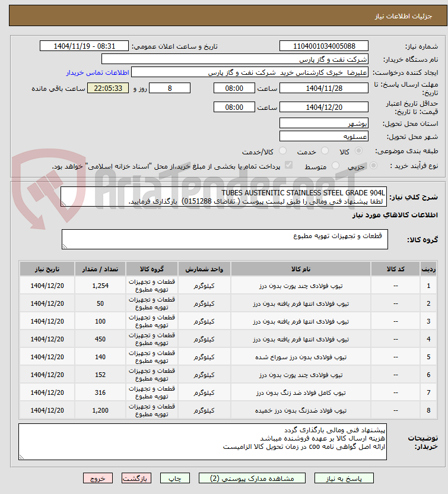The height and width of the screenshot is (494, 448).
Task: Select the متوسط purchase type radio
Action: click(336, 166)
